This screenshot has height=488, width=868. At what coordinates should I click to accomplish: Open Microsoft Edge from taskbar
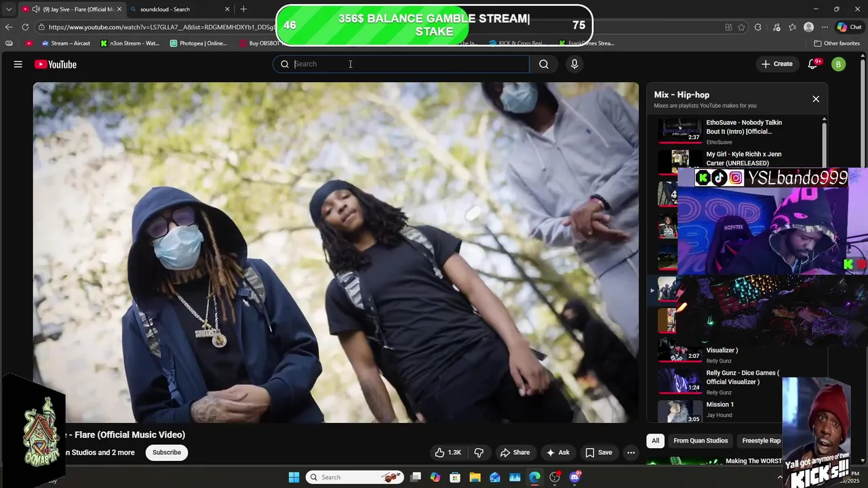click(x=535, y=477)
